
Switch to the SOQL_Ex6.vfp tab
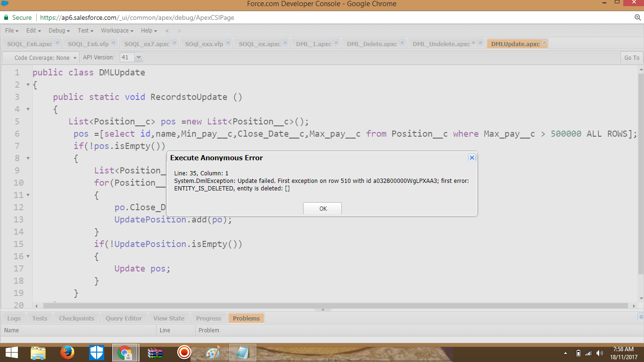pyautogui.click(x=88, y=44)
